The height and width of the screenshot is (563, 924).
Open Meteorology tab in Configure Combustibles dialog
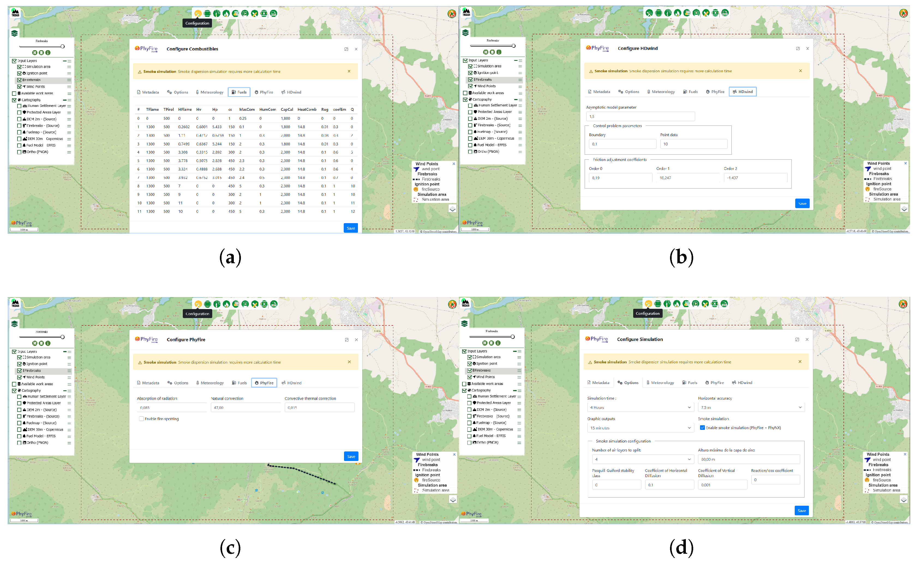[x=210, y=92]
